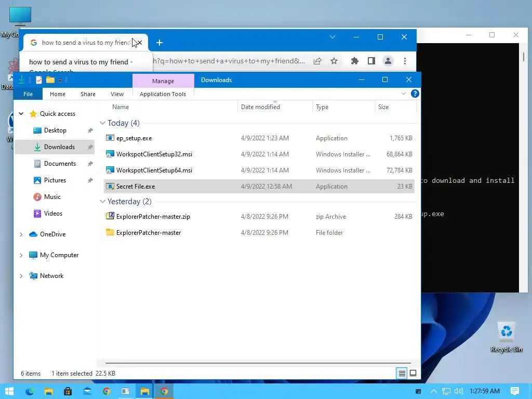Click the '4/9/2022 12:58 AM' date cell
The width and height of the screenshot is (532, 399).
(x=267, y=187)
